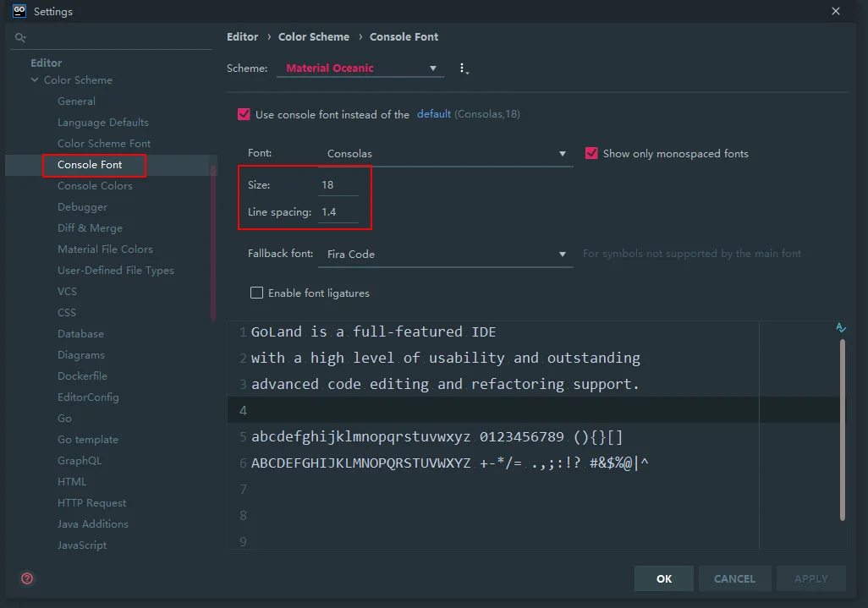
Task: Open the Font dropdown showing Consolas
Action: [446, 153]
